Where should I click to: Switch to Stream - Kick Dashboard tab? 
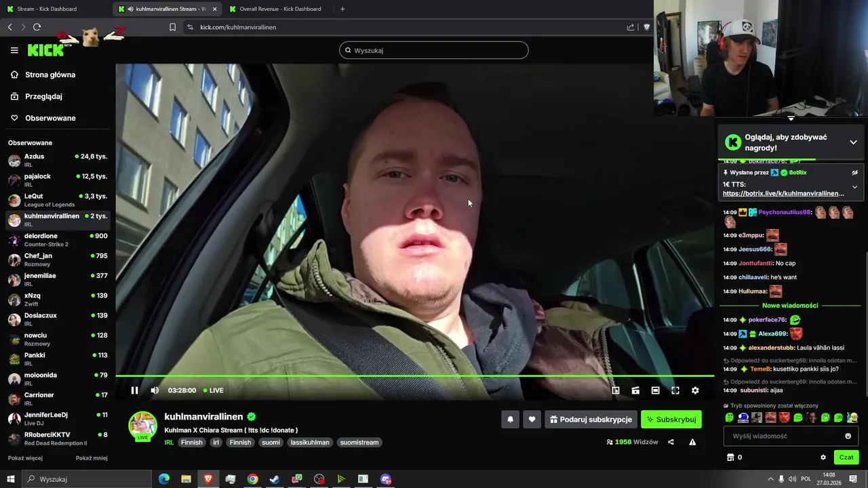coord(47,9)
